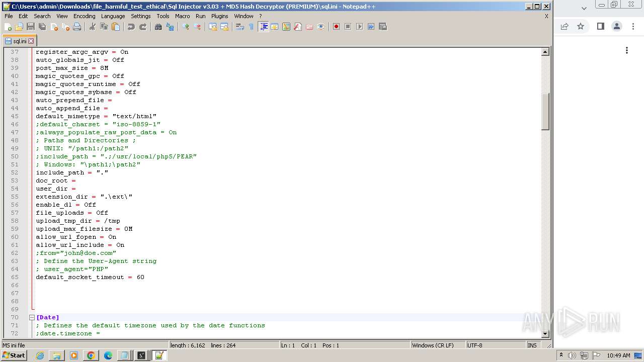Start macro recording with red dot icon
Image resolution: width=644 pixels, height=362 pixels.
coord(337,27)
